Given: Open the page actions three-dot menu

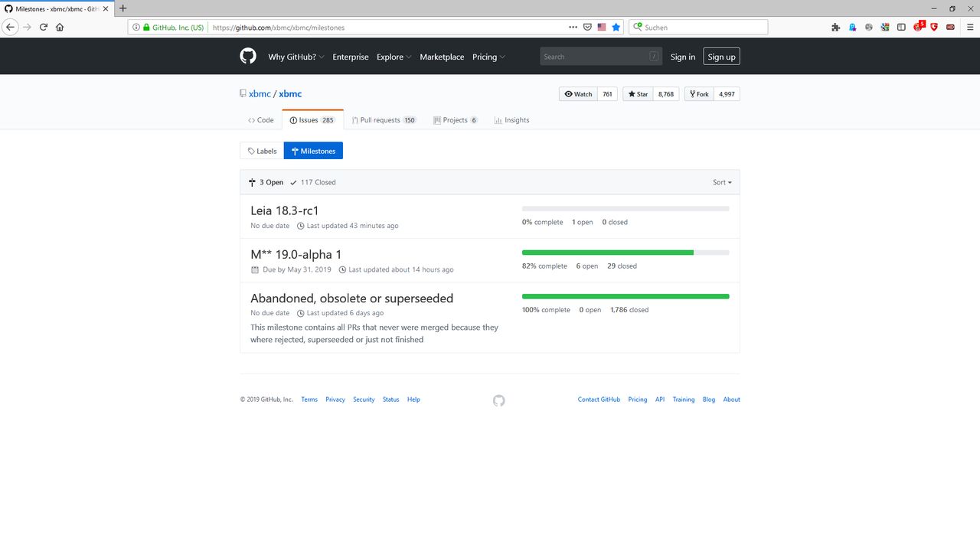Looking at the screenshot, I should coord(573,27).
